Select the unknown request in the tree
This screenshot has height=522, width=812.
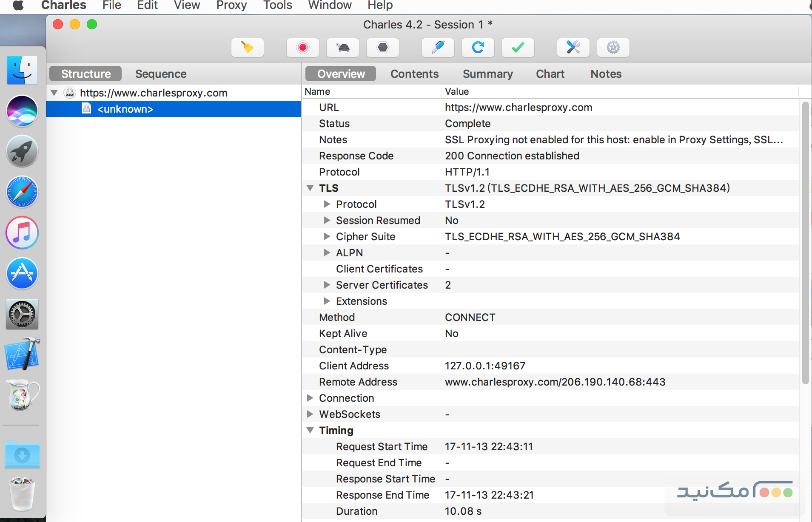pyautogui.click(x=125, y=109)
